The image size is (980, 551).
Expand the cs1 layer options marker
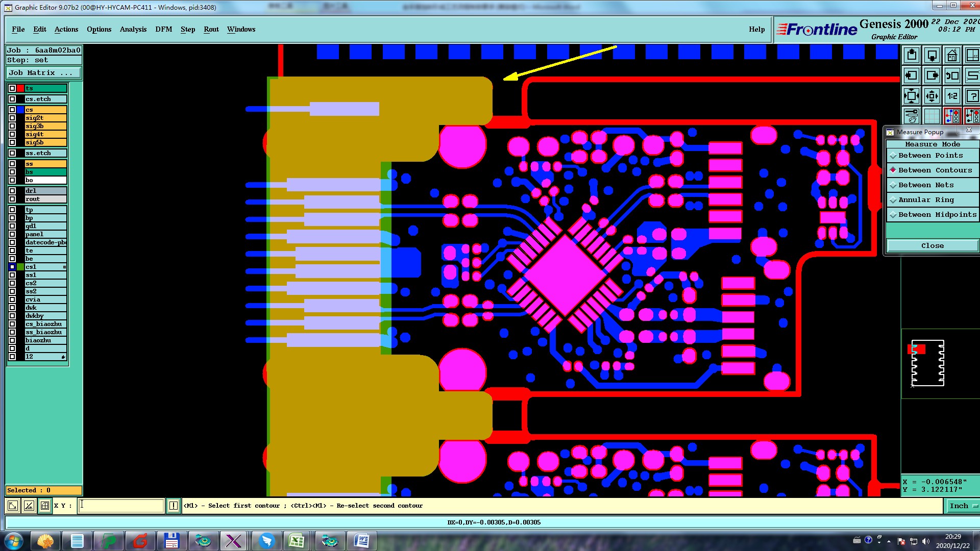[64, 267]
